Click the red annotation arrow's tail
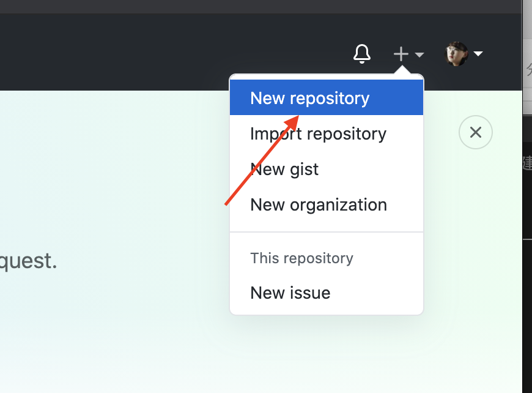Screen dimensions: 532x393 (x=227, y=203)
